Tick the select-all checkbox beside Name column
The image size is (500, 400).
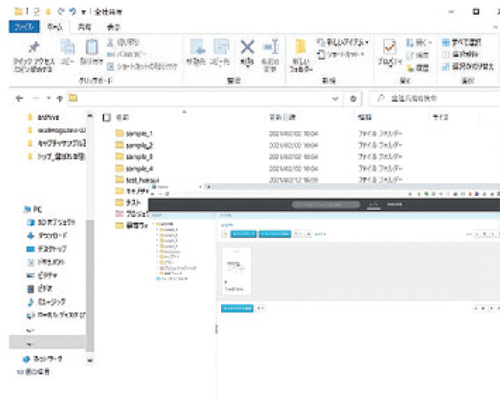107,117
